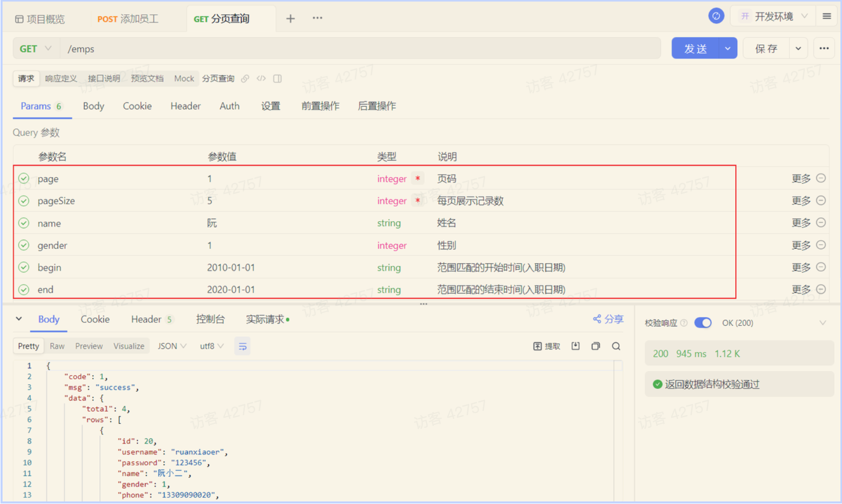Image resolution: width=842 pixels, height=504 pixels.
Task: Open the 开发环境 environment dropdown
Action: click(x=775, y=16)
